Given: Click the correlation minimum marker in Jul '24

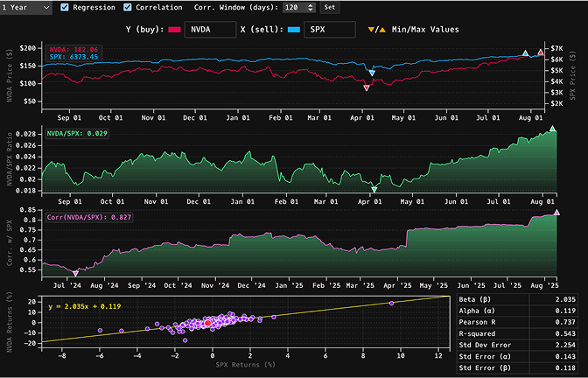Looking at the screenshot, I should 76,274.
